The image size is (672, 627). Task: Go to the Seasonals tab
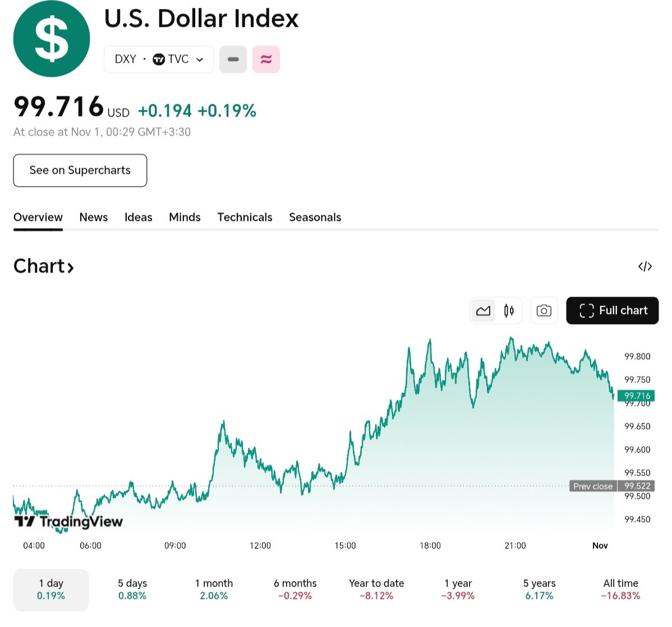[315, 217]
